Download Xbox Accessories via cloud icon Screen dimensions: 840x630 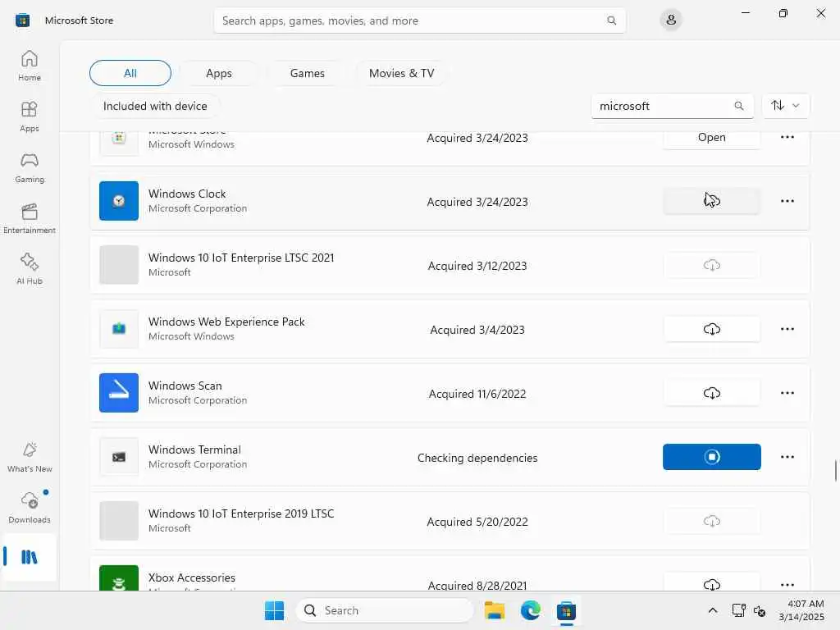711,584
